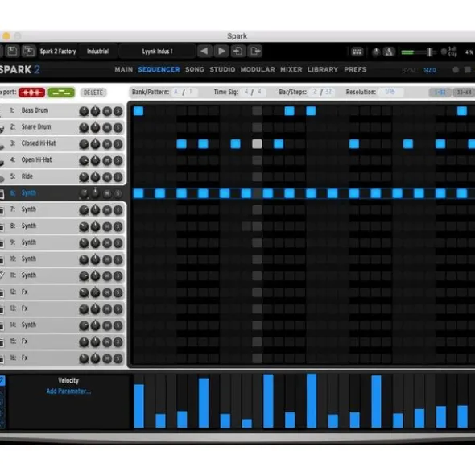Click the tempo knob icon beside metronome
The height and width of the screenshot is (476, 475).
(x=376, y=52)
